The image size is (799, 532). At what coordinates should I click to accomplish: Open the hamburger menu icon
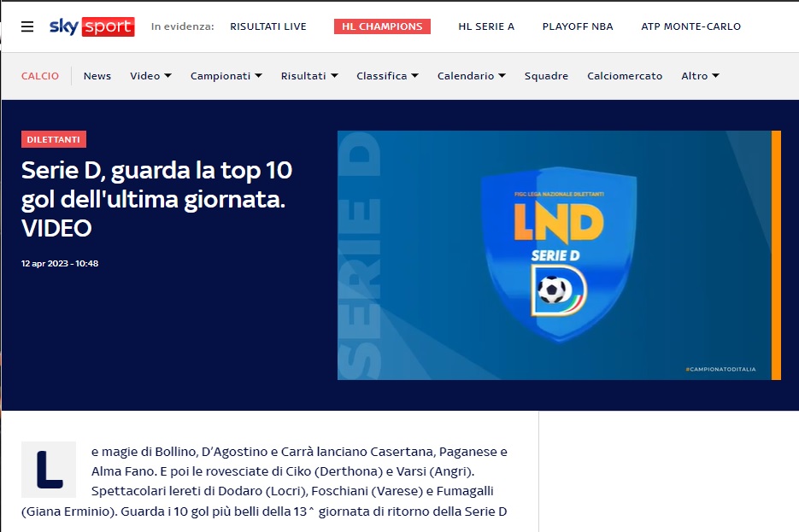27,26
